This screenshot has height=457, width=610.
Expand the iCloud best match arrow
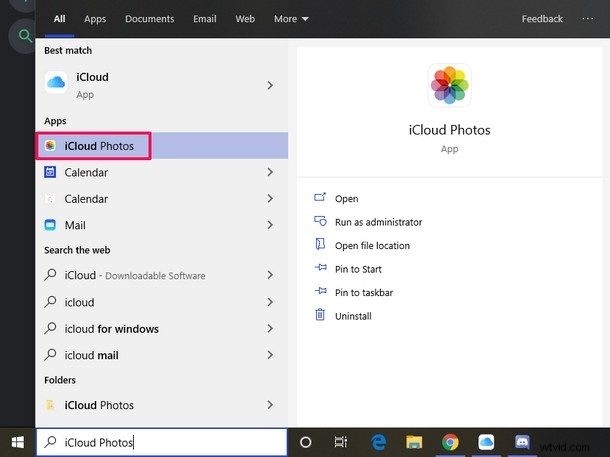point(270,85)
